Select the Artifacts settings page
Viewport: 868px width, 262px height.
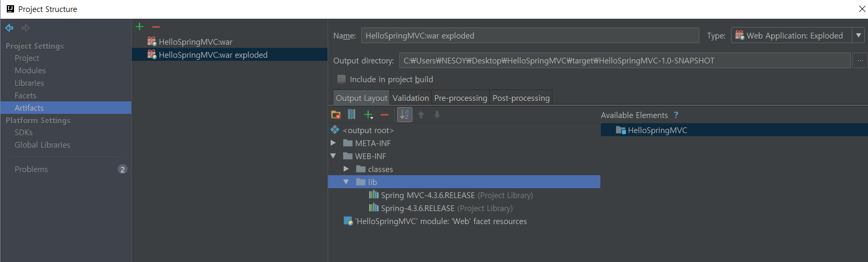pyautogui.click(x=66, y=108)
